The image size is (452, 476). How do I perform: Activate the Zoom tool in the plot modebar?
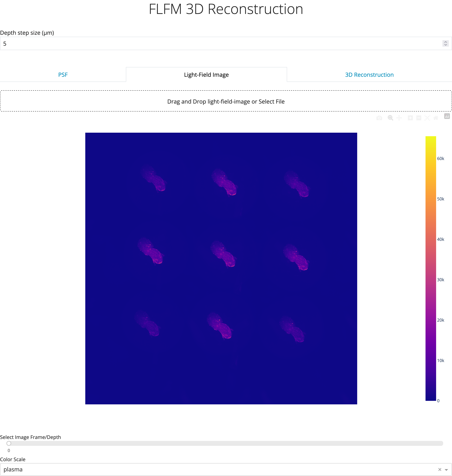(390, 118)
